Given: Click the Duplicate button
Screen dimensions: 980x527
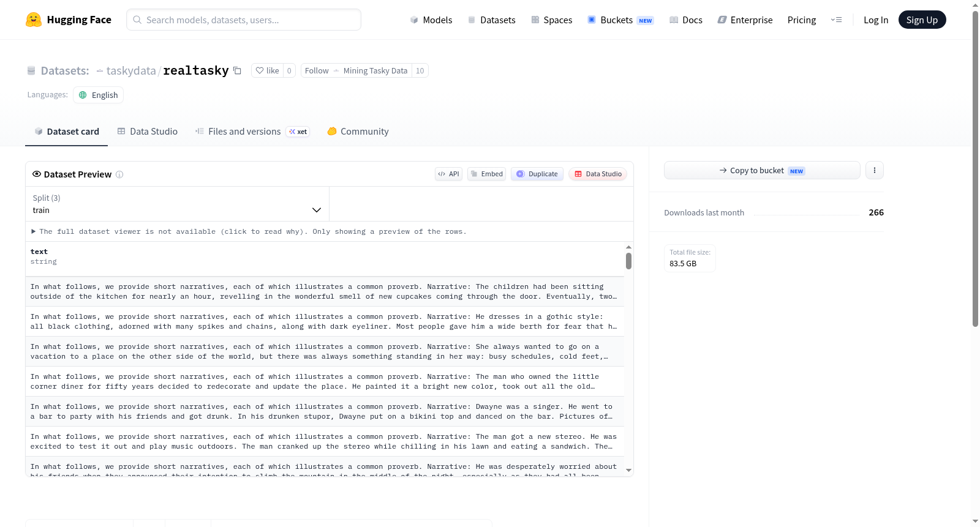Looking at the screenshot, I should [x=537, y=174].
